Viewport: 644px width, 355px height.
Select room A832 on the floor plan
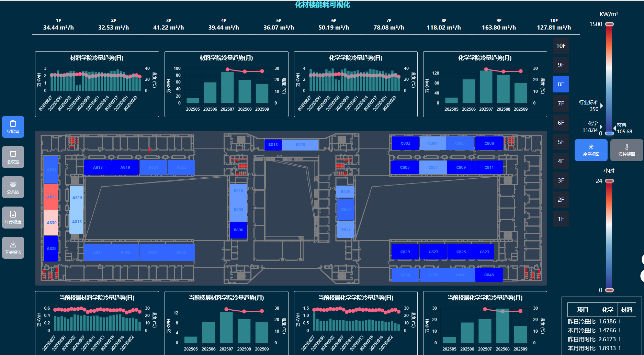coord(51,197)
